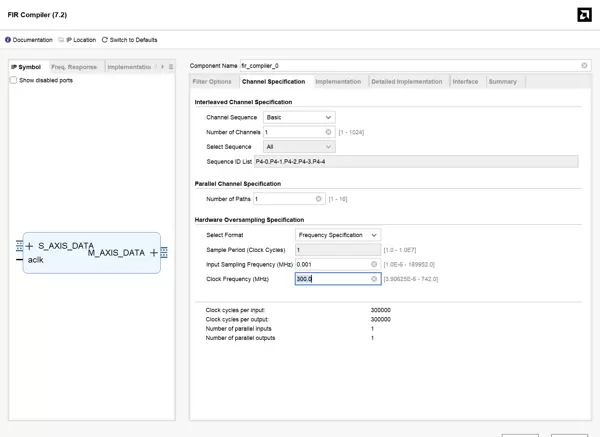
Task: Open the Freq. Response tab
Action: click(x=74, y=67)
